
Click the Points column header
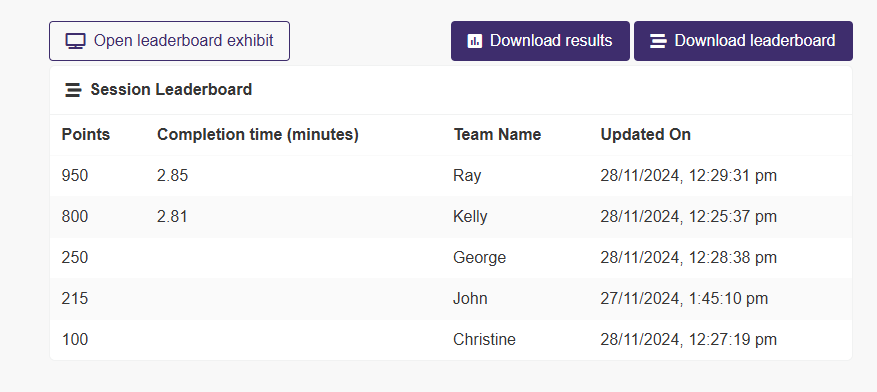[86, 135]
